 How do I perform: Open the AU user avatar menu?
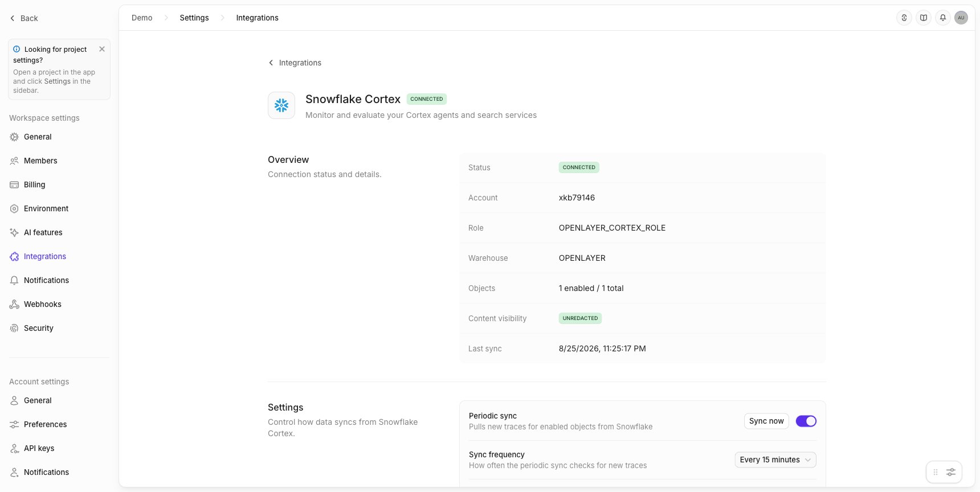coord(961,18)
